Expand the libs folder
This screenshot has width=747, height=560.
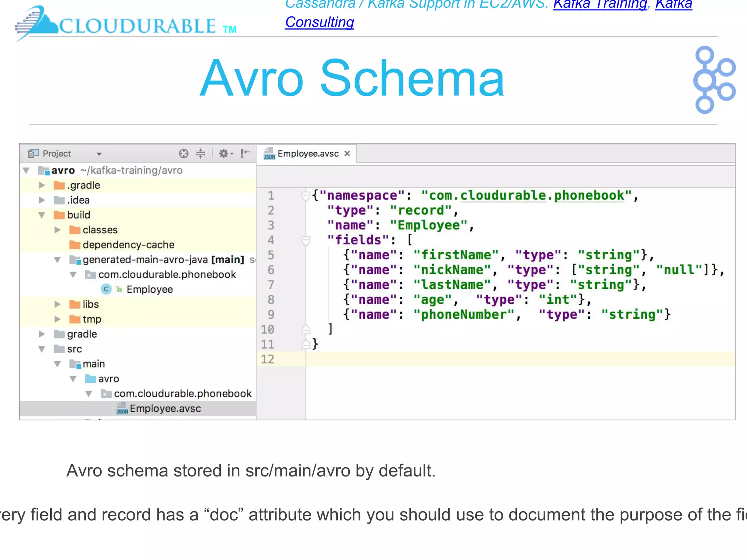[x=57, y=304]
